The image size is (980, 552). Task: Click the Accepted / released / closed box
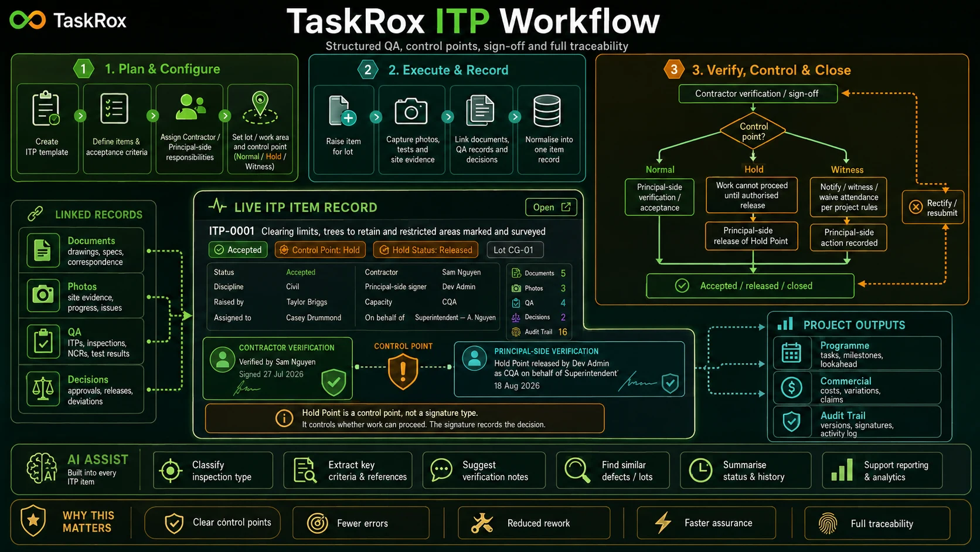click(x=750, y=286)
